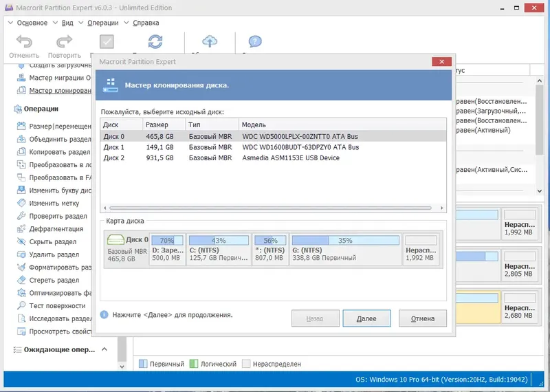Image resolution: width=550 pixels, height=392 pixels.
Task: Click the Копировать раздел icon
Action: [x=21, y=151]
